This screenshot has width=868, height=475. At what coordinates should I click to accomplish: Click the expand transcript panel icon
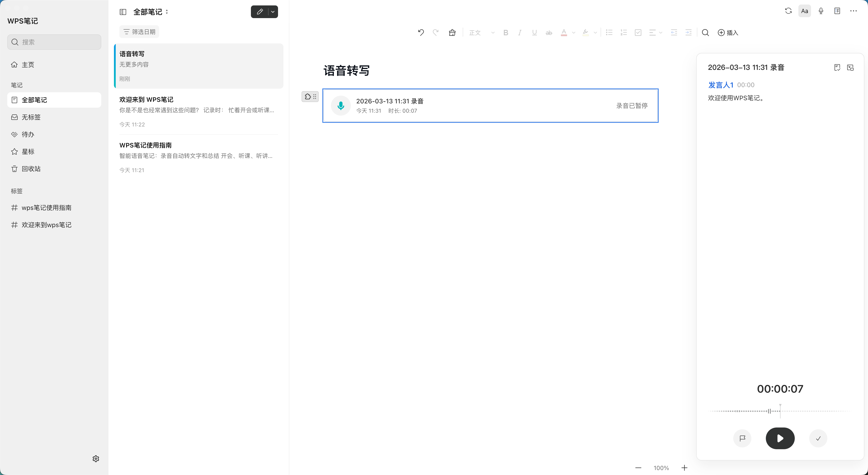[x=850, y=67]
